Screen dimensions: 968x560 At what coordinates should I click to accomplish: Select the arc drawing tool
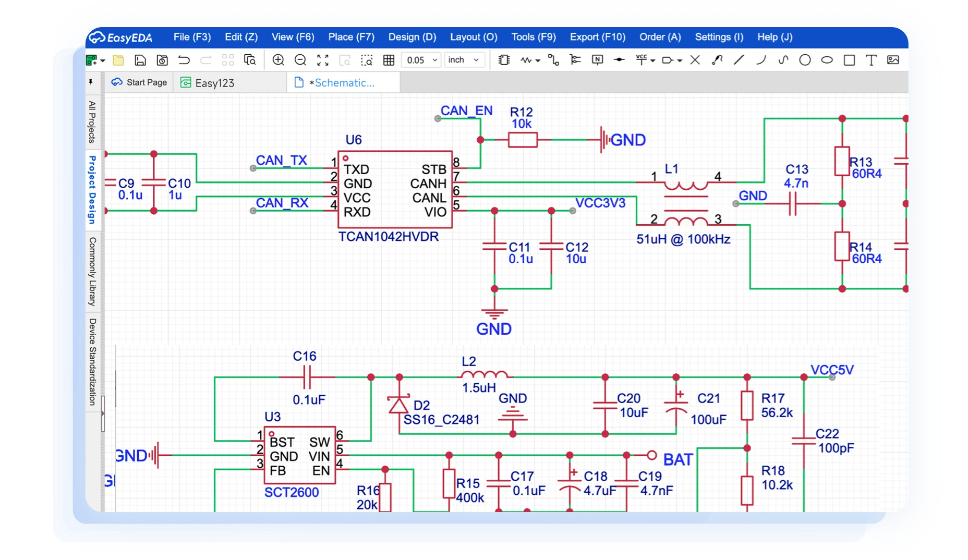click(761, 60)
